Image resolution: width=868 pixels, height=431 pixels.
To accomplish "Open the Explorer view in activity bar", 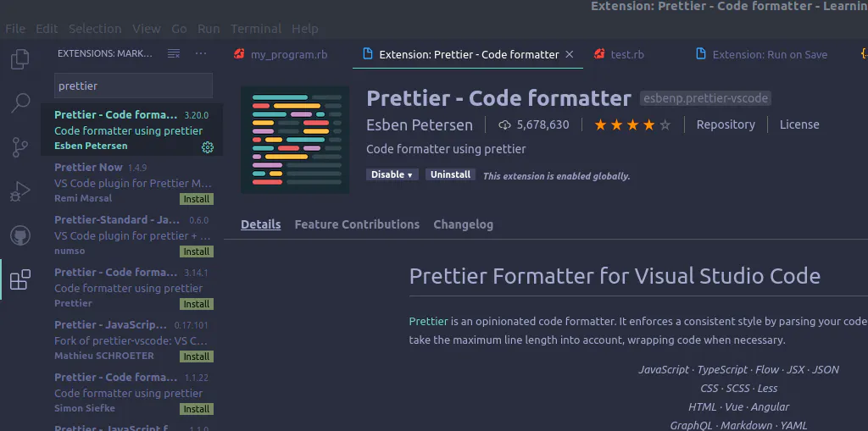I will click(19, 60).
